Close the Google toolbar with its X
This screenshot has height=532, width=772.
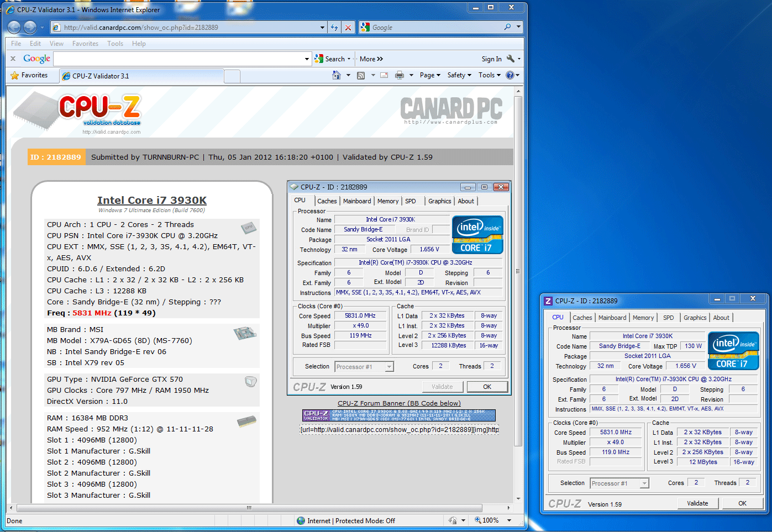coord(13,59)
